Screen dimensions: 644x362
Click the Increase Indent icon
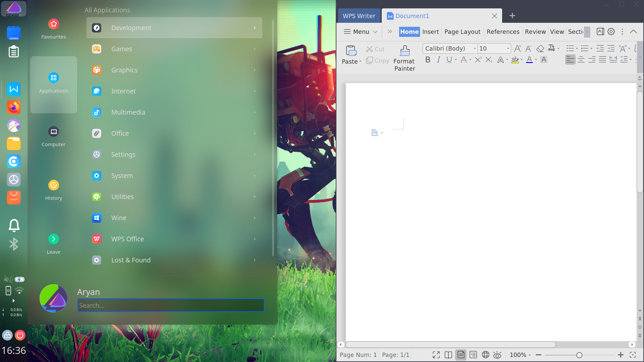(610, 48)
